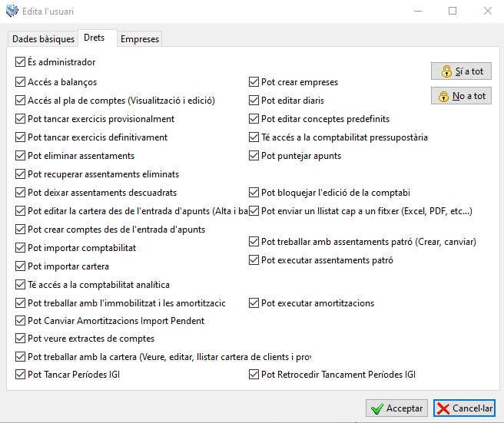
Task: Uncheck Pot editar la cartera des de l'entrada d'apunts
Action: [x=20, y=210]
